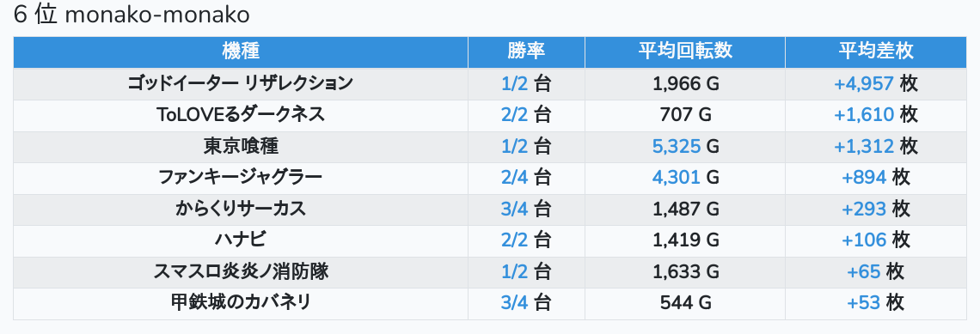The image size is (980, 334).
Task: Click the +1,312 link in 東京喰種 row
Action: (864, 147)
